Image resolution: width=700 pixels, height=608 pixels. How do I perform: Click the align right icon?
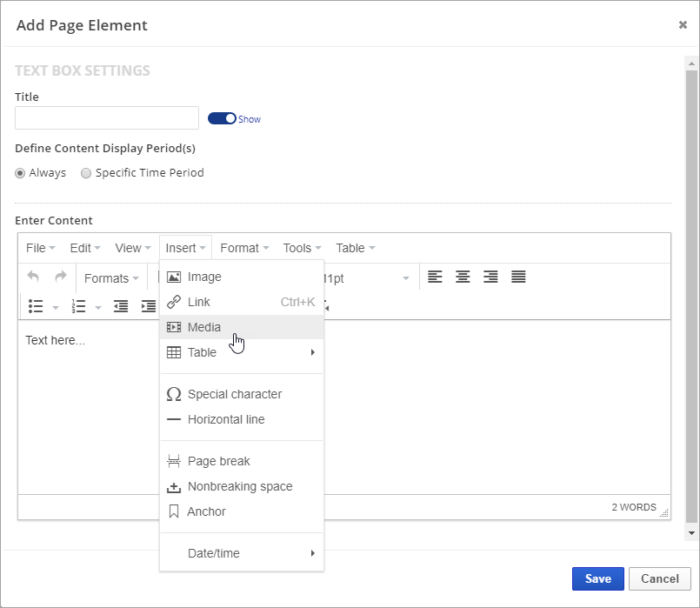pos(490,277)
